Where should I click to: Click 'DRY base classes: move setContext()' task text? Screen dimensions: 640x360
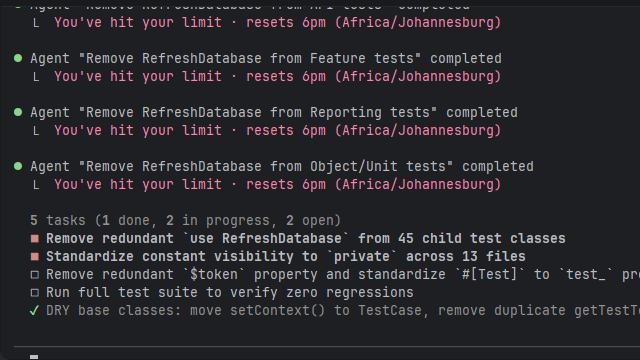point(343,311)
